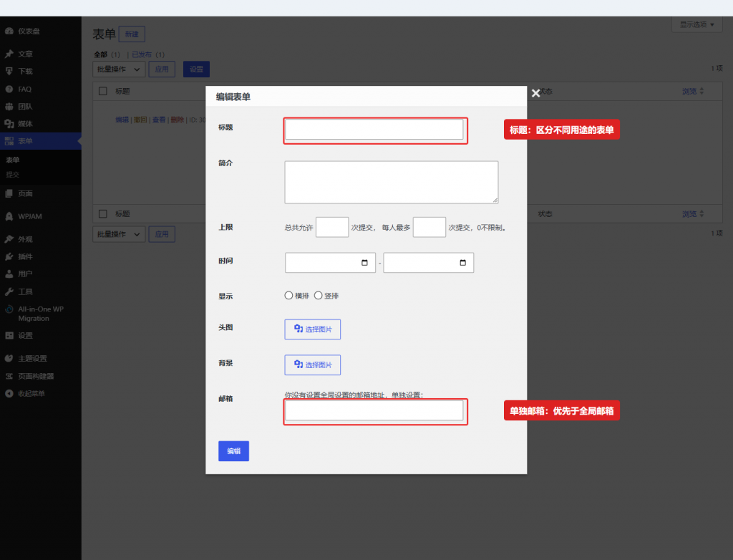The width and height of the screenshot is (733, 560).
Task: Click the 文章 pushpin icon in sidebar
Action: 9,54
